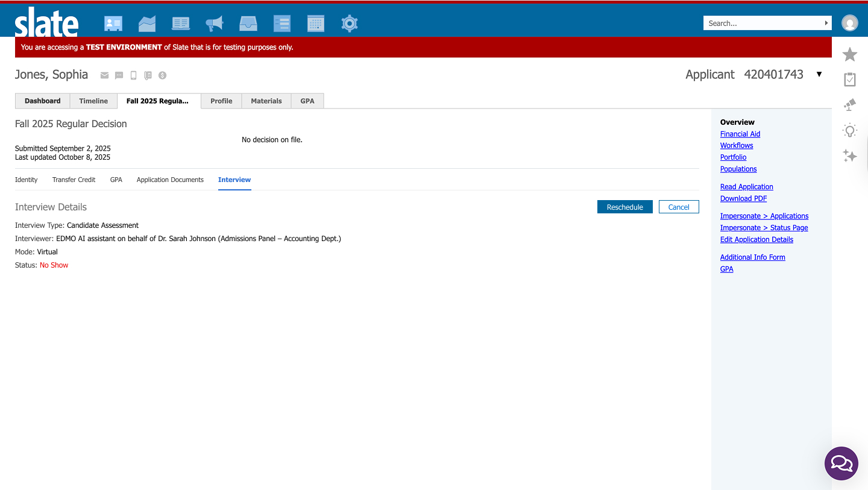
Task: Switch to the Timeline tab
Action: (93, 101)
